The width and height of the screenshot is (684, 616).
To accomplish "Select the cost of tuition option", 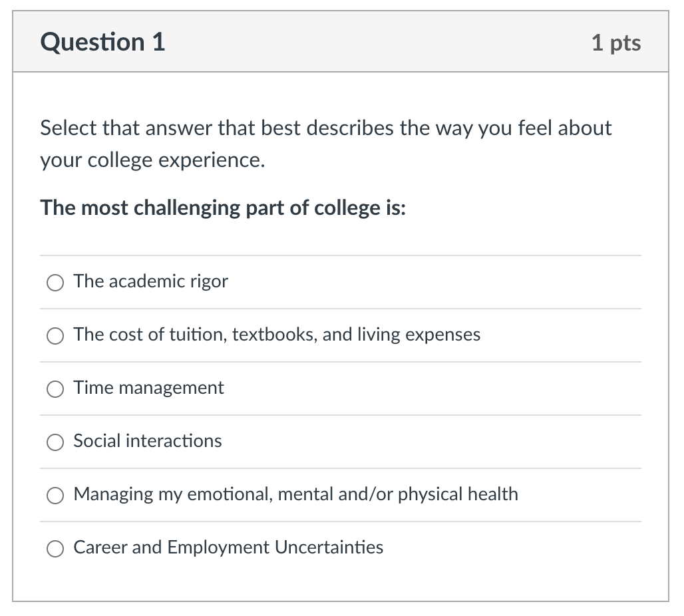I will pyautogui.click(x=55, y=336).
